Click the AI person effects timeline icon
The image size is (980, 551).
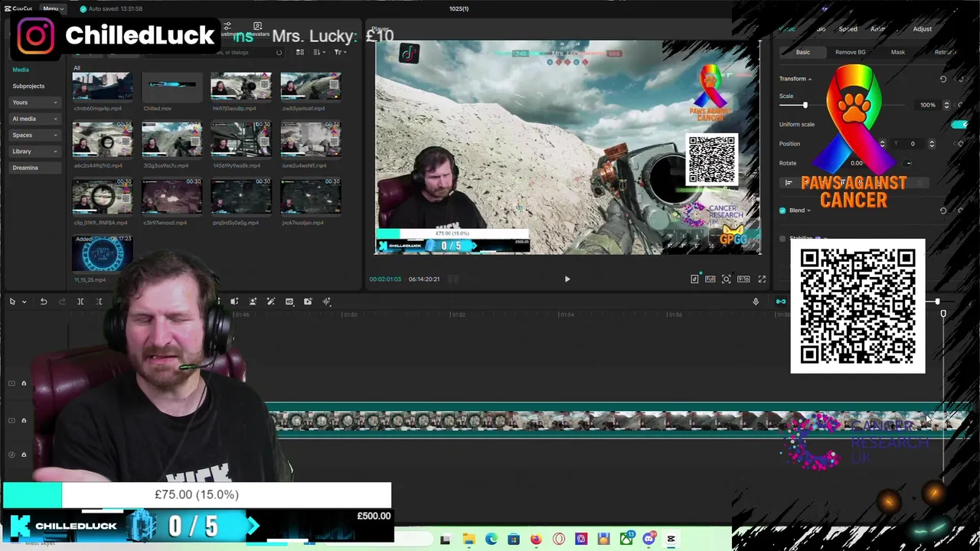coord(253,302)
